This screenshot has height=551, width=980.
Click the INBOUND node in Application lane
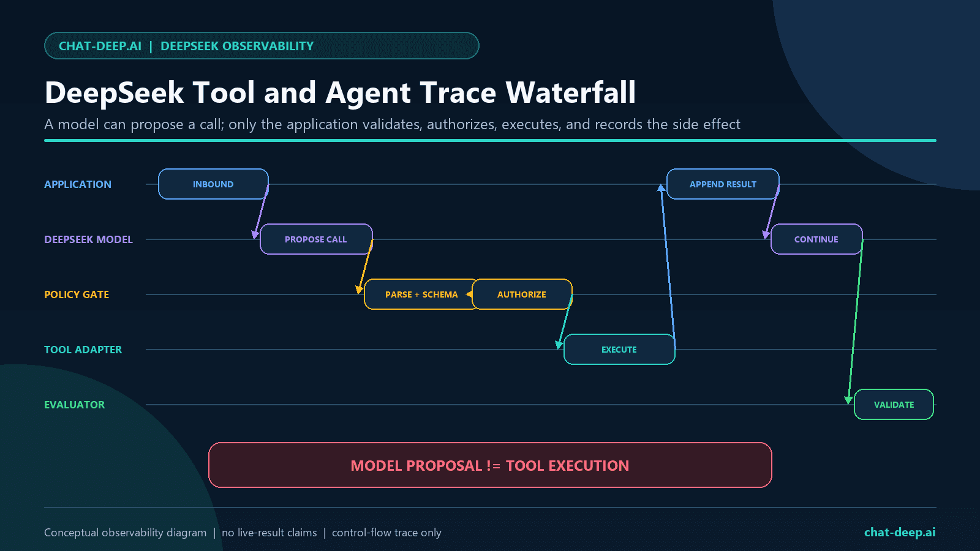click(x=213, y=184)
